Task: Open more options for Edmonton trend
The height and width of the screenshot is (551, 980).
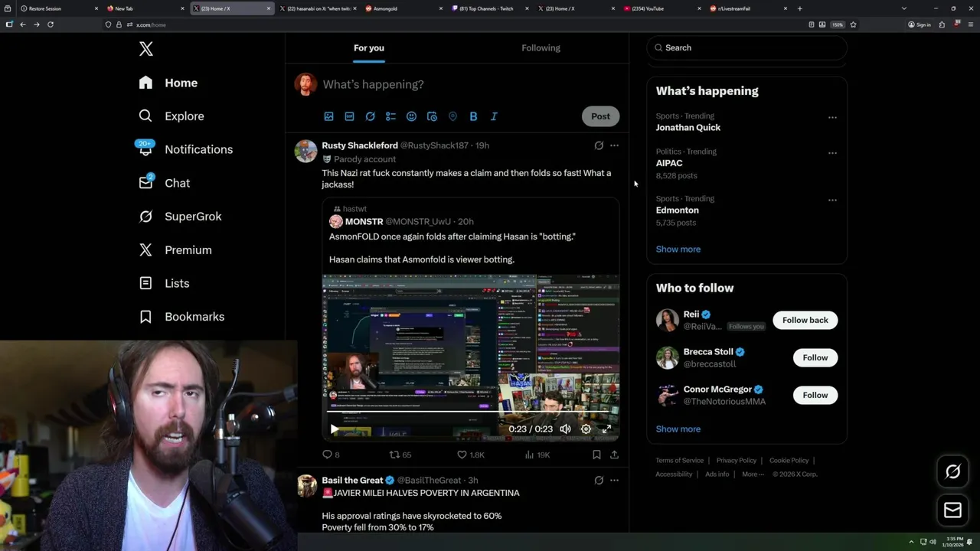Action: 832,201
